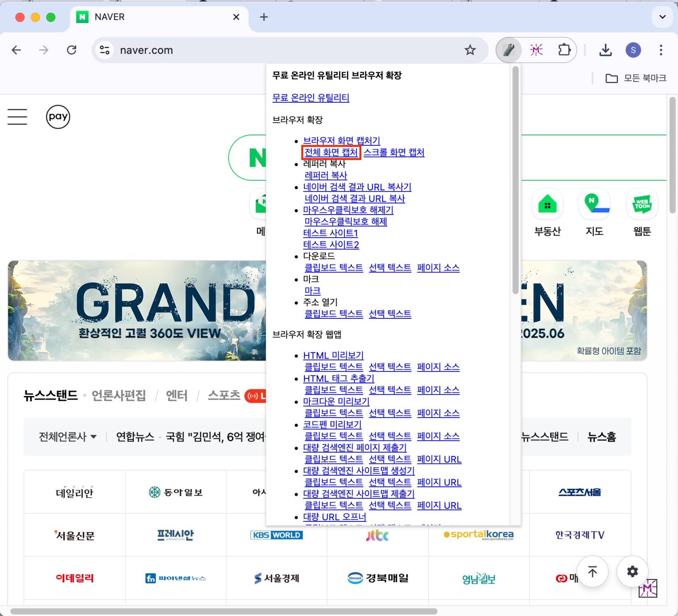This screenshot has width=678, height=616.
Task: Open the 웹툰 webtoon shortcut icon
Action: coord(642,204)
